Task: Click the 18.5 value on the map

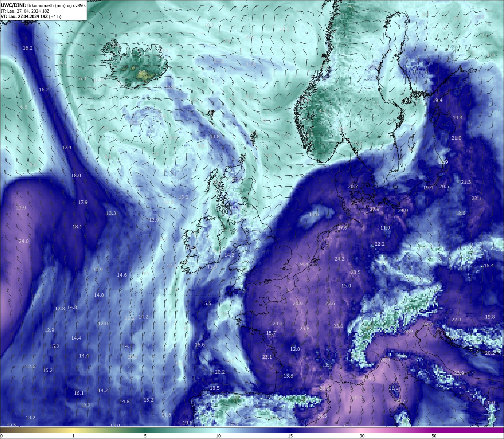Action: 215,388
